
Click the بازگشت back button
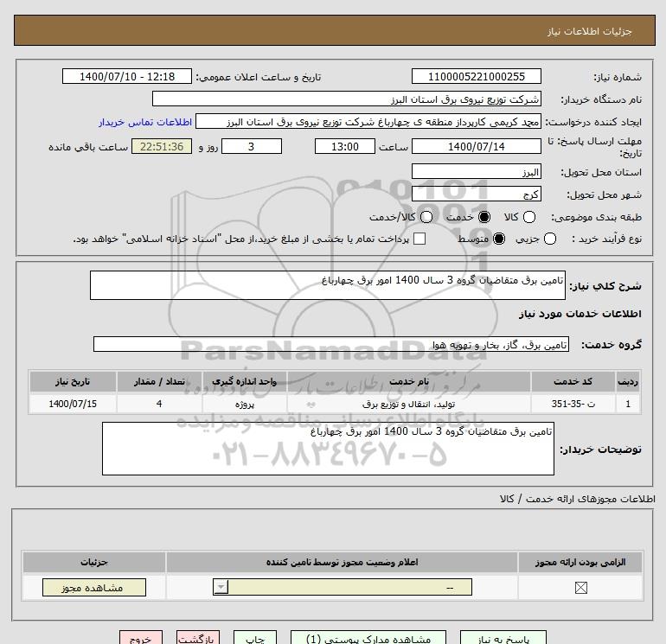pyautogui.click(x=198, y=638)
